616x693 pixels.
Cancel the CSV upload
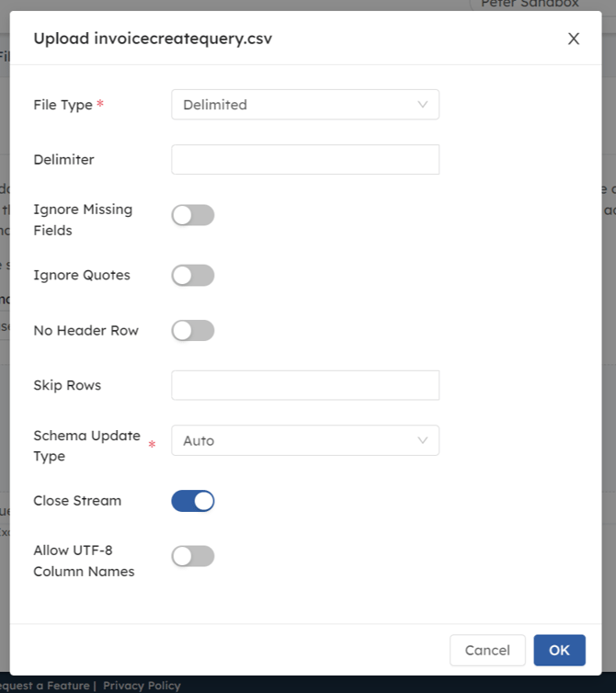click(x=487, y=650)
